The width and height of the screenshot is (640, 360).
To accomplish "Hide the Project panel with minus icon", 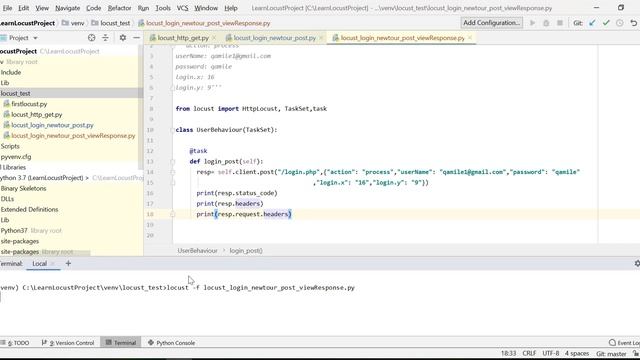I will (x=136, y=38).
